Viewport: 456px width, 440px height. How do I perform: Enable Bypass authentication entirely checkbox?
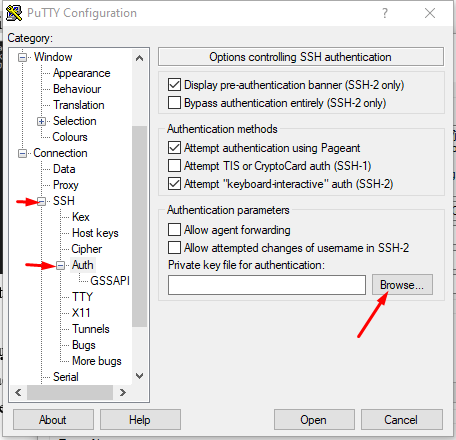point(174,103)
